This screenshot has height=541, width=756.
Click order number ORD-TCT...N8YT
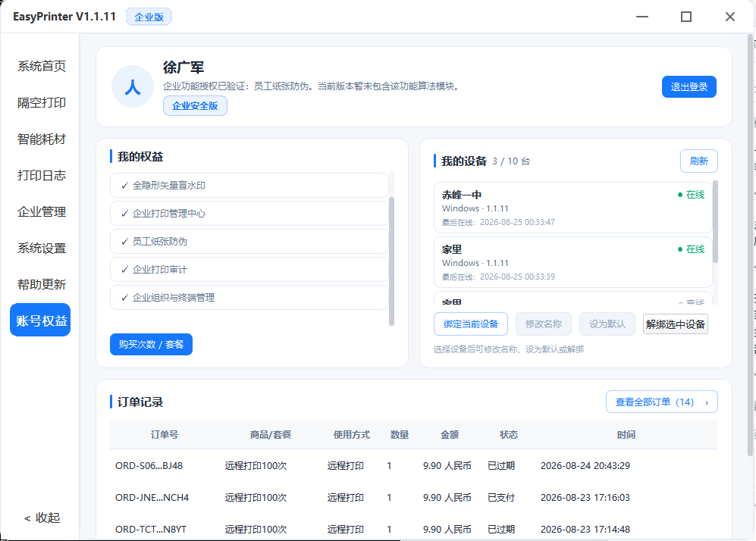pos(150,530)
